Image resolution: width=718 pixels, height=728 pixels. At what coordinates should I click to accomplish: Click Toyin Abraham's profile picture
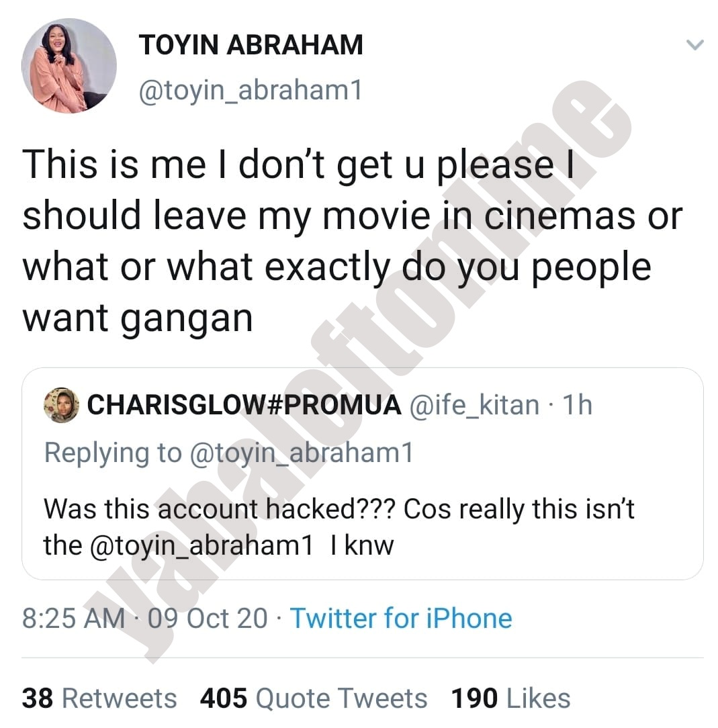[x=69, y=66]
